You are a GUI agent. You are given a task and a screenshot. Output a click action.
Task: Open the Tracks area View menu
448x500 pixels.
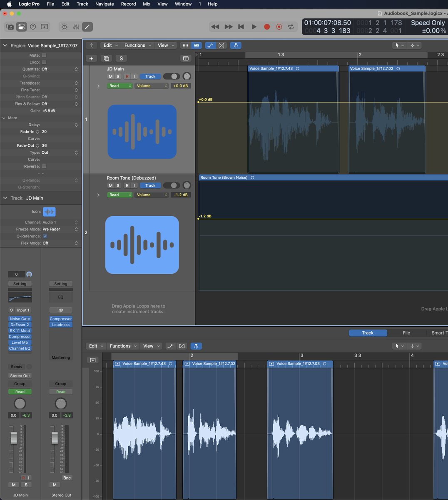coord(165,45)
